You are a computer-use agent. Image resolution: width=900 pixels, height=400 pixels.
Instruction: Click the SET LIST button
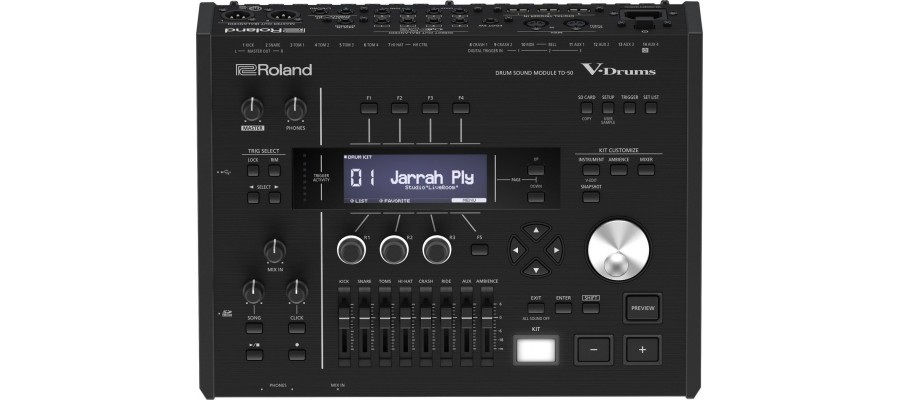pos(651,108)
